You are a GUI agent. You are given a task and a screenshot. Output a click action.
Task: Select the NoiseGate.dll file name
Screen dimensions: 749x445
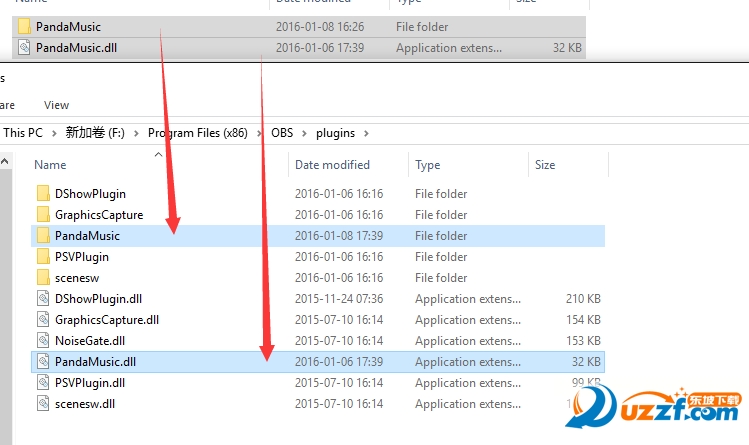(90, 341)
